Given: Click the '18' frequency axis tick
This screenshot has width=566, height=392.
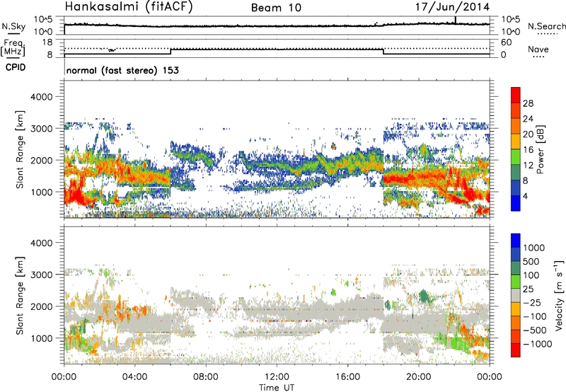Looking at the screenshot, I should point(47,42).
